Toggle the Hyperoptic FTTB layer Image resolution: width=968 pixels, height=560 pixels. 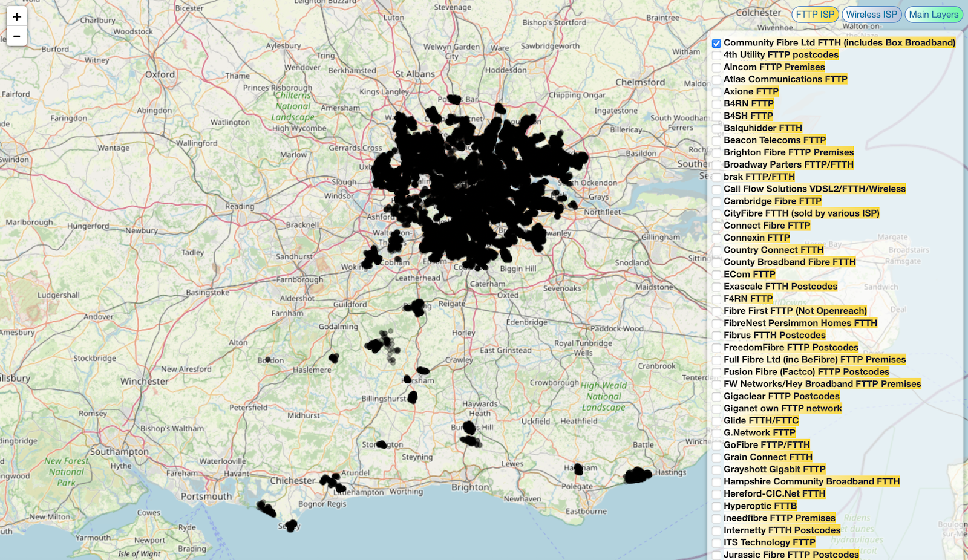click(716, 507)
